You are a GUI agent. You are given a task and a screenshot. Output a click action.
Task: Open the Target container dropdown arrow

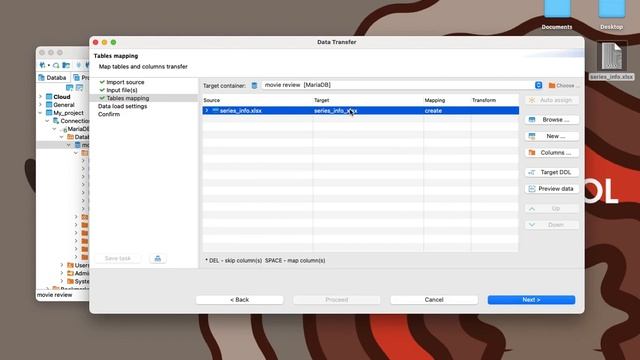[538, 85]
